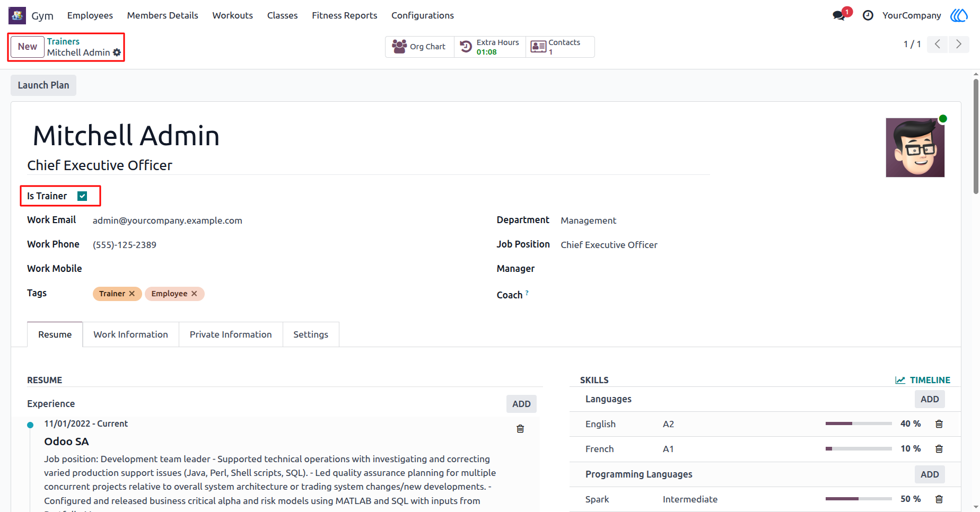The width and height of the screenshot is (980, 512).
Task: Switch to the Work Information tab
Action: click(131, 334)
